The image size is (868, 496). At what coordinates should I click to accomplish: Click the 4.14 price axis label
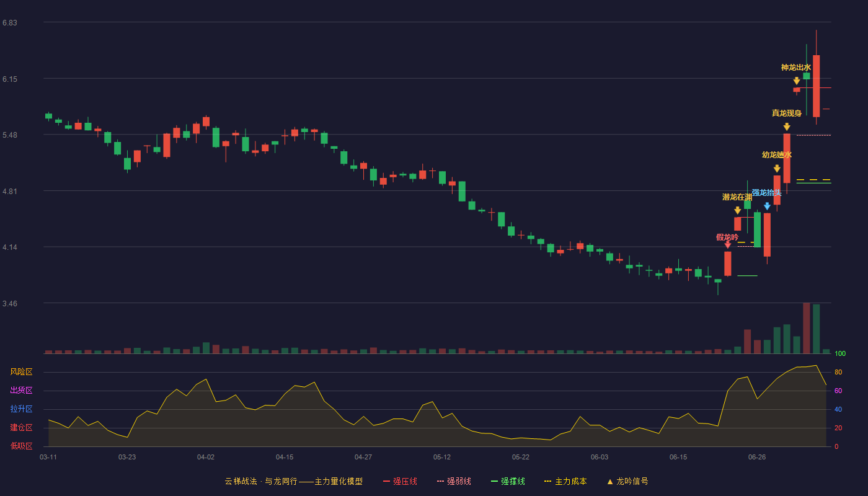point(9,247)
